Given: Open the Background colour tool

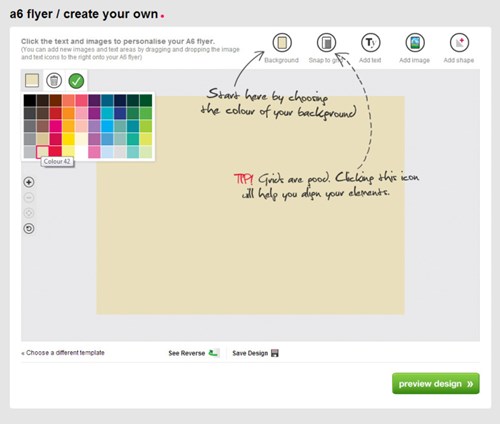Looking at the screenshot, I should pos(282,43).
